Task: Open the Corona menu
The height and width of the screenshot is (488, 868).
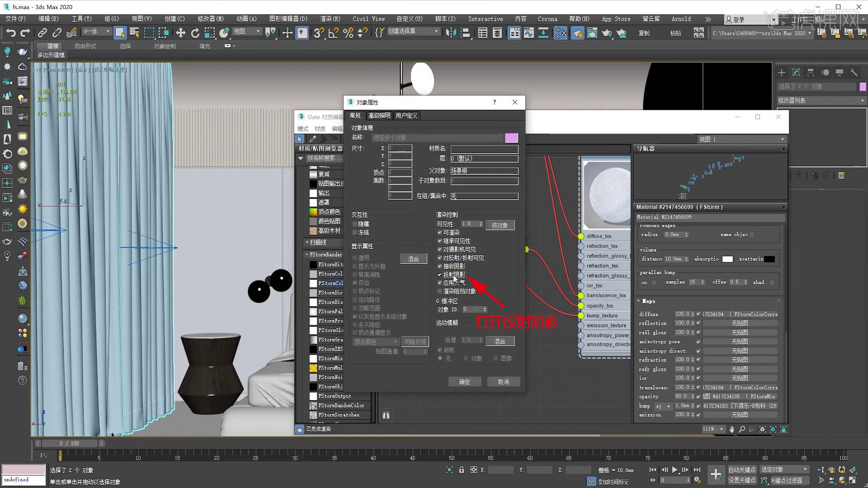Action: 547,19
